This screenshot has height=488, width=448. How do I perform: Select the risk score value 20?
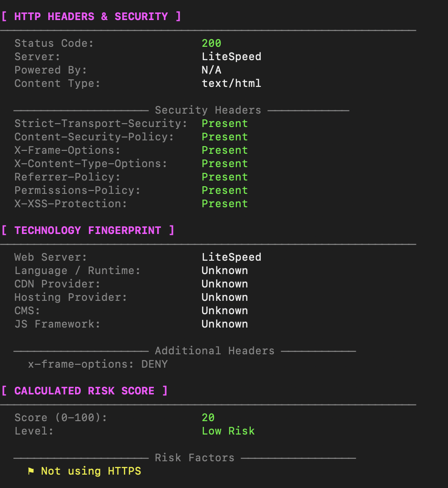pos(208,418)
